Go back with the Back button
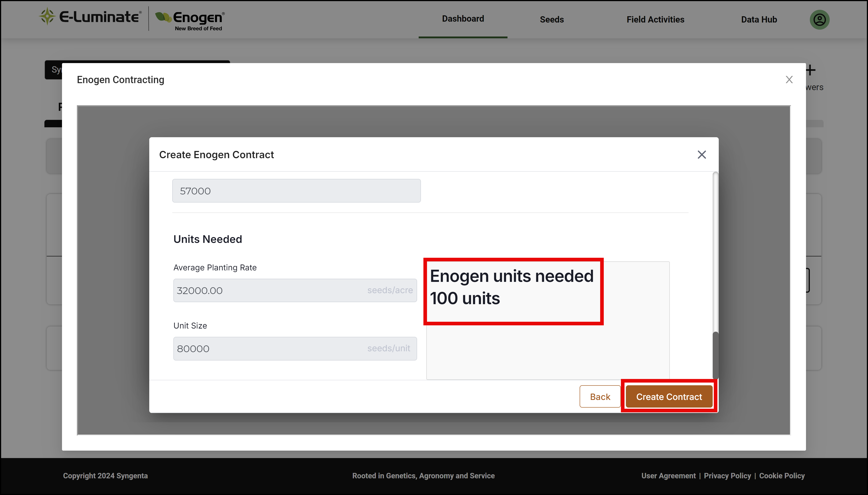This screenshot has height=495, width=868. pyautogui.click(x=600, y=396)
